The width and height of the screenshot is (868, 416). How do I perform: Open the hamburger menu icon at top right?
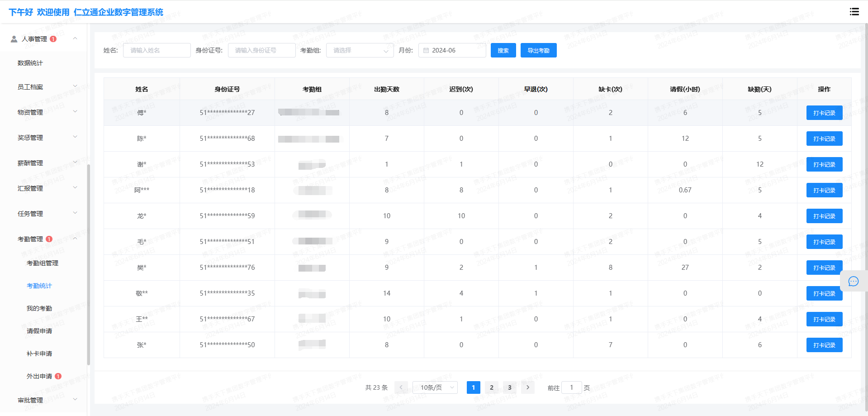pyautogui.click(x=854, y=12)
